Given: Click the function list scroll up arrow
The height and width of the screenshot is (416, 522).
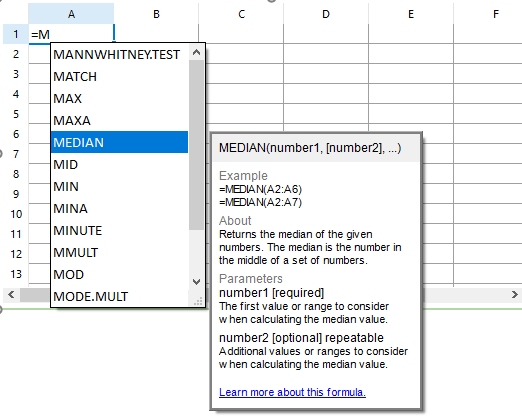Looking at the screenshot, I should (x=196, y=52).
